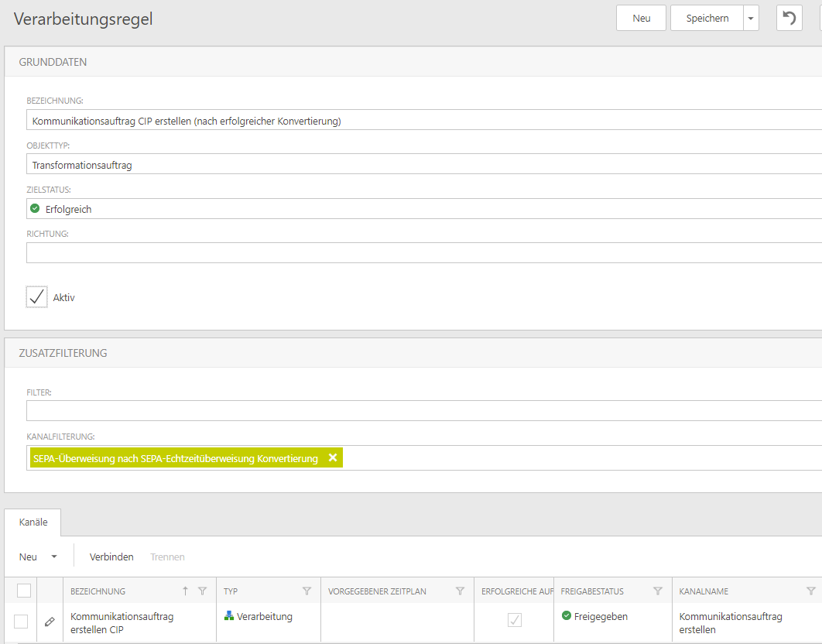Toggle the Aktiv checkbox
Viewport: 822px width, 644px height.
coord(37,297)
